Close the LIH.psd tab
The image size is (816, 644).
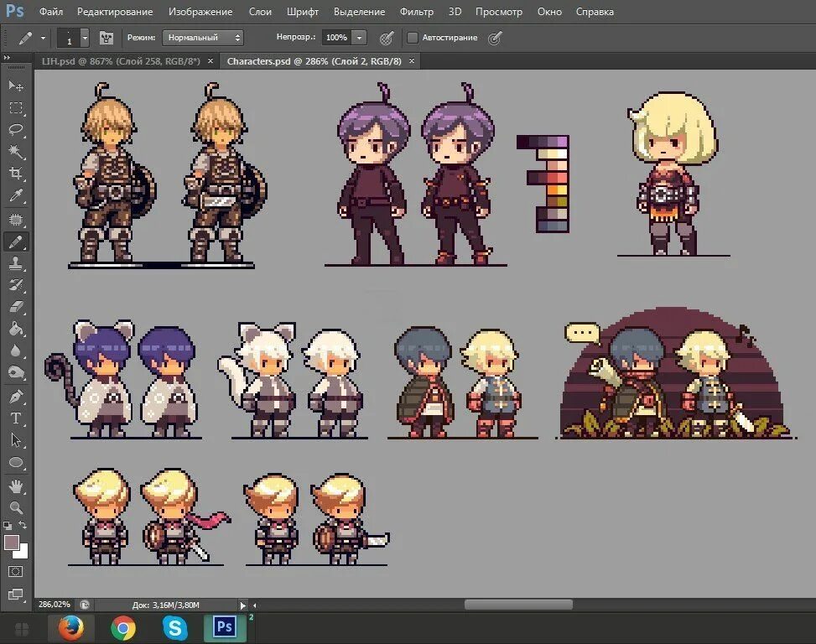click(210, 61)
